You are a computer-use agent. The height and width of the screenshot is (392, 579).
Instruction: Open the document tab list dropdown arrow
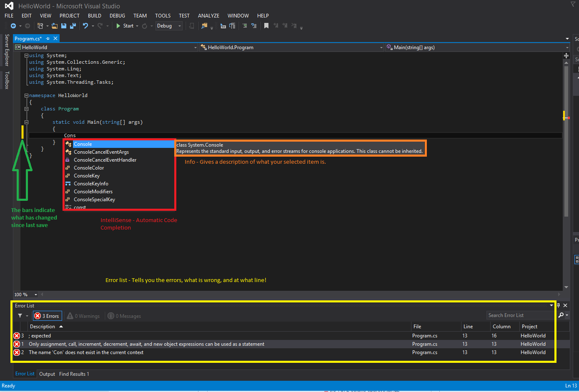coord(567,39)
